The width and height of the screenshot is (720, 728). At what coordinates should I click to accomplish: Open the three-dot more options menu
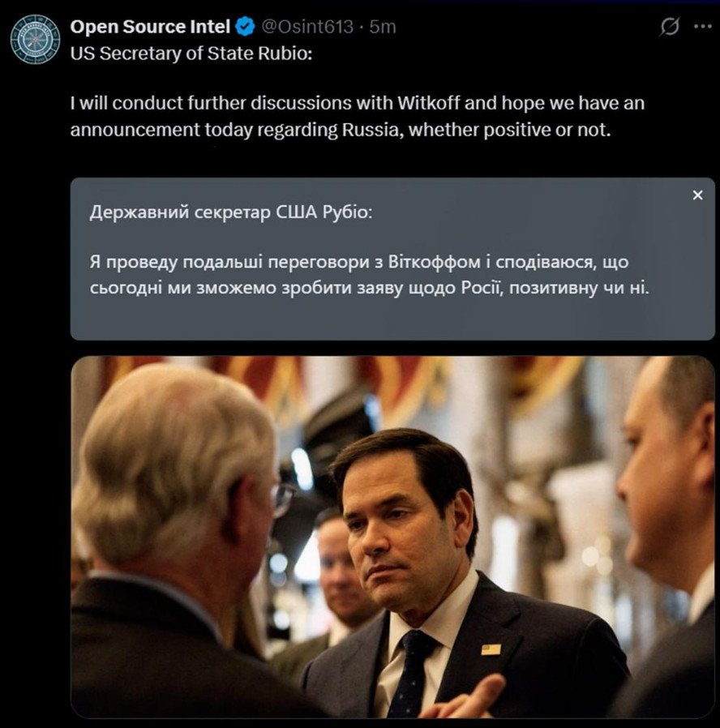(x=702, y=27)
